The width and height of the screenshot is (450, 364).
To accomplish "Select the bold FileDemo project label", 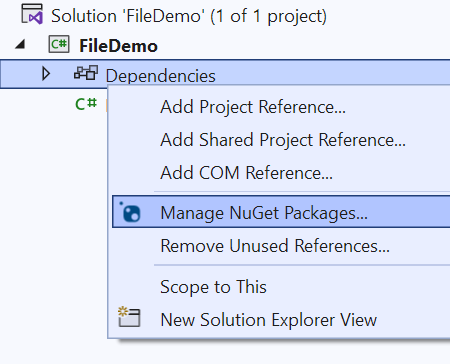I will [x=118, y=46].
